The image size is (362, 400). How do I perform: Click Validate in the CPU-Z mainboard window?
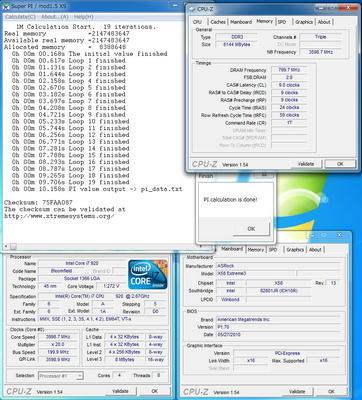coord(297,391)
